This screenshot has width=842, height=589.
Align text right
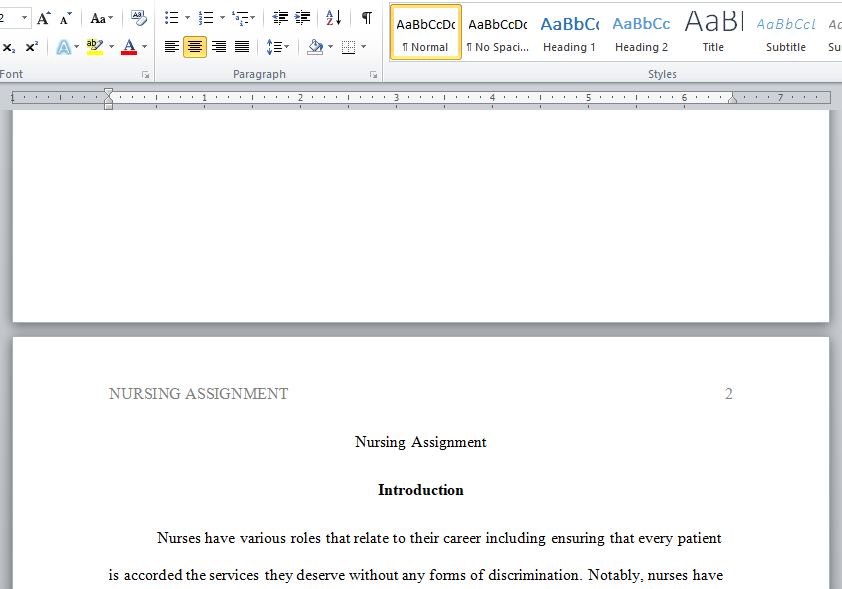point(219,47)
